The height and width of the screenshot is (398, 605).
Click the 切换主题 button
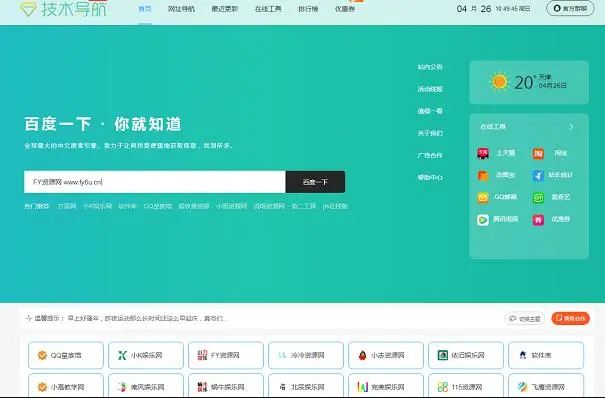[x=525, y=319]
